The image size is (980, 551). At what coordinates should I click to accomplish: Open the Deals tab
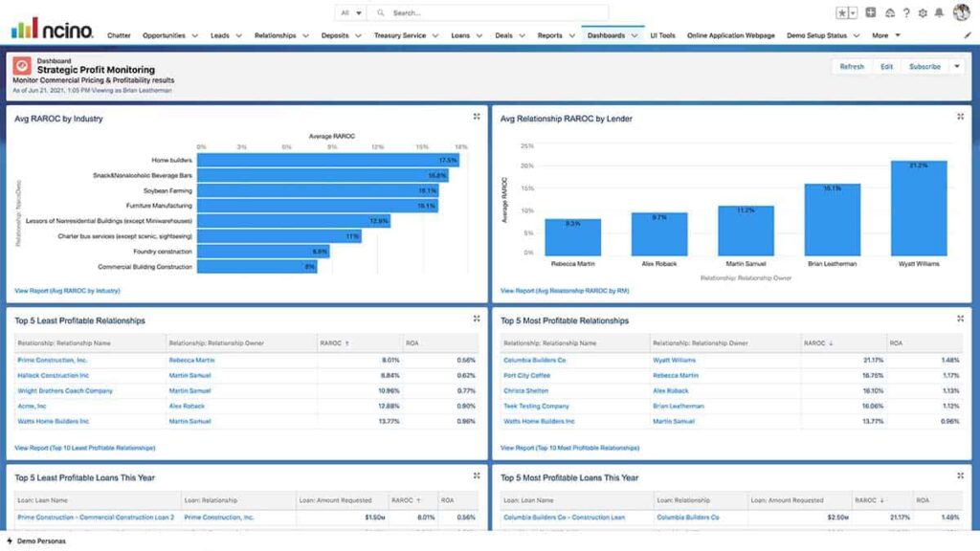click(503, 35)
